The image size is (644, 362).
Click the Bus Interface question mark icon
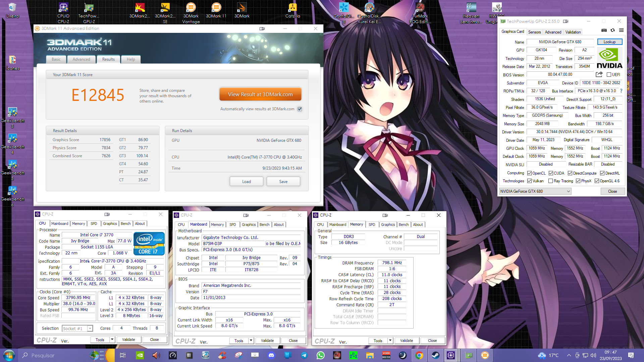[x=621, y=91]
